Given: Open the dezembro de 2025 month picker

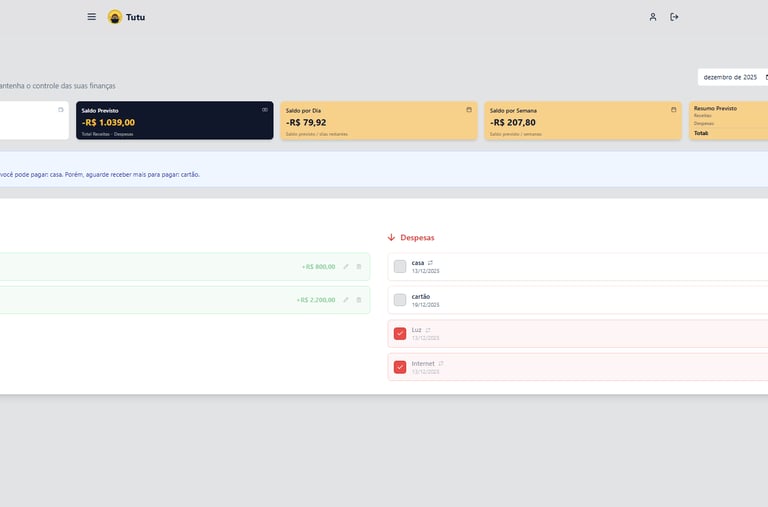Looking at the screenshot, I should pyautogui.click(x=733, y=77).
